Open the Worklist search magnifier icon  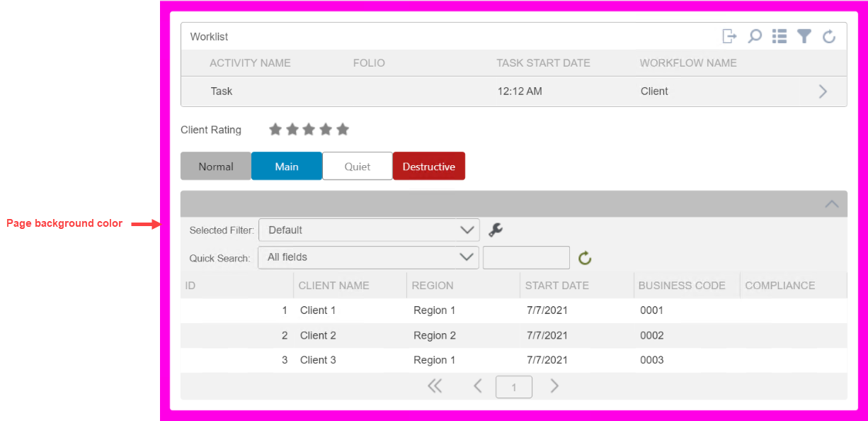click(755, 36)
